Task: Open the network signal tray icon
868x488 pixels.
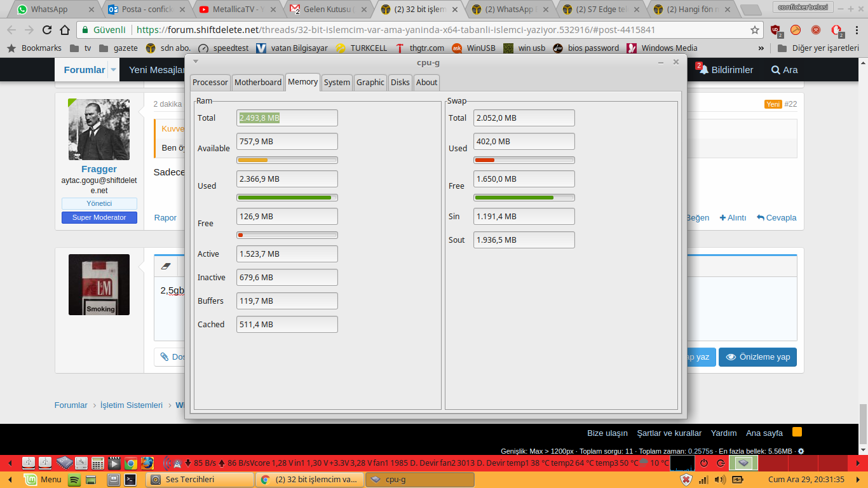Action: pos(703,480)
